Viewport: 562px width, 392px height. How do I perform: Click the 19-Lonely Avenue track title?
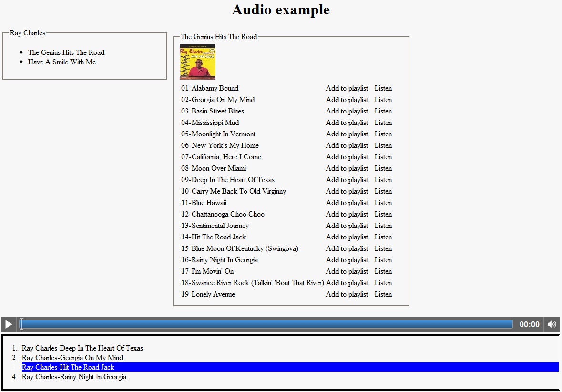pos(208,295)
